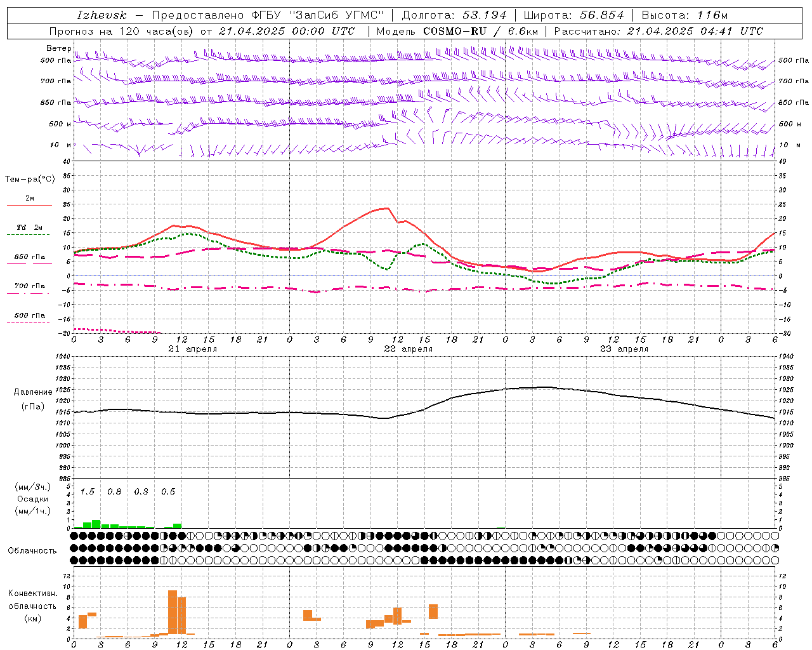This screenshot has height=650, width=812.
Task: Click the dashed line sample under "Td 2м"
Action: (29, 234)
